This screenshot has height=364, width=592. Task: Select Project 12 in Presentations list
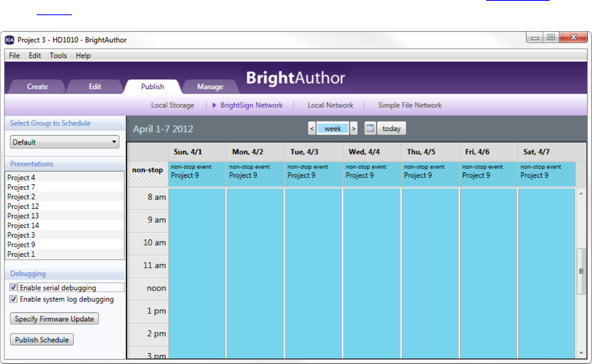[65, 206]
